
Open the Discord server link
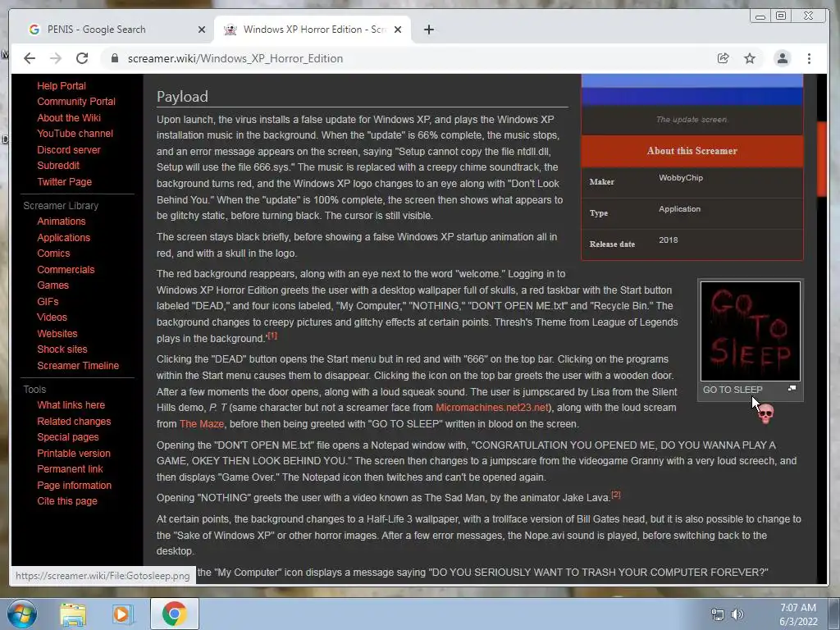69,149
